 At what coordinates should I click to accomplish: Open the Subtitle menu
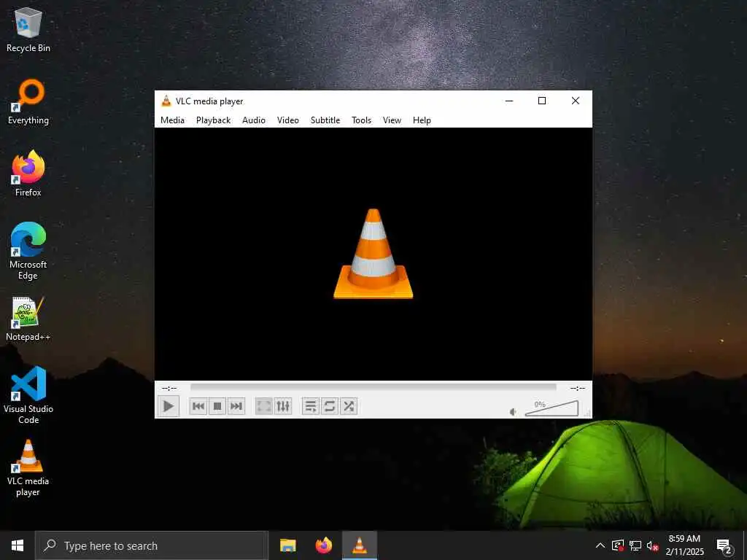click(325, 120)
